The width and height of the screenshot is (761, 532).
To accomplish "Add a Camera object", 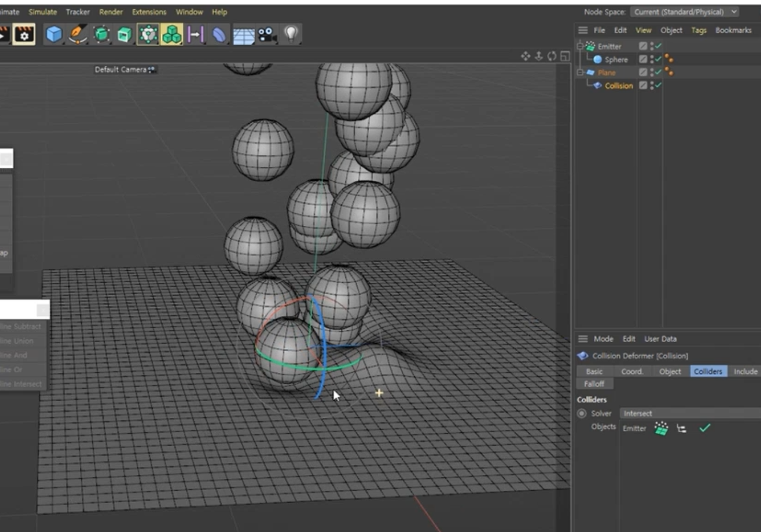I will point(267,35).
